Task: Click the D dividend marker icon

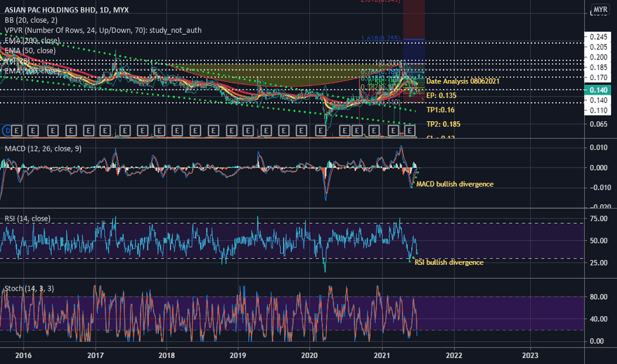Action: point(7,130)
